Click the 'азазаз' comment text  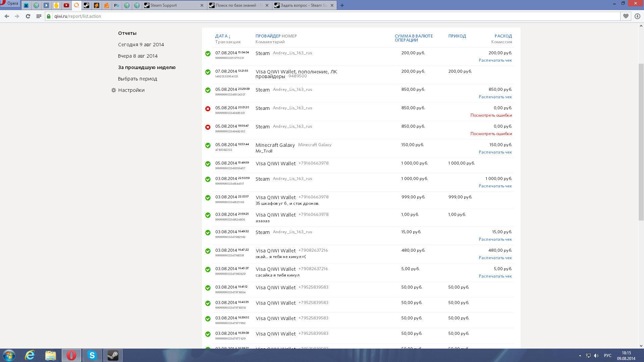(263, 221)
